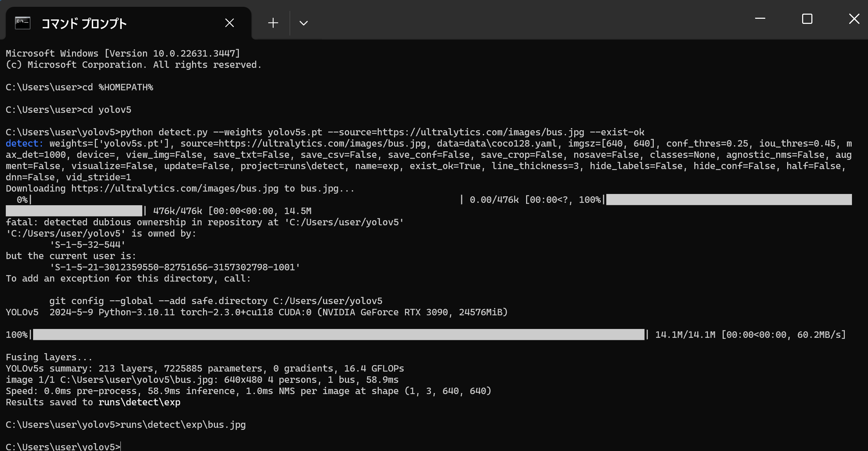Click the Command Prompt tab icon
Image resolution: width=868 pixels, height=451 pixels.
23,23
